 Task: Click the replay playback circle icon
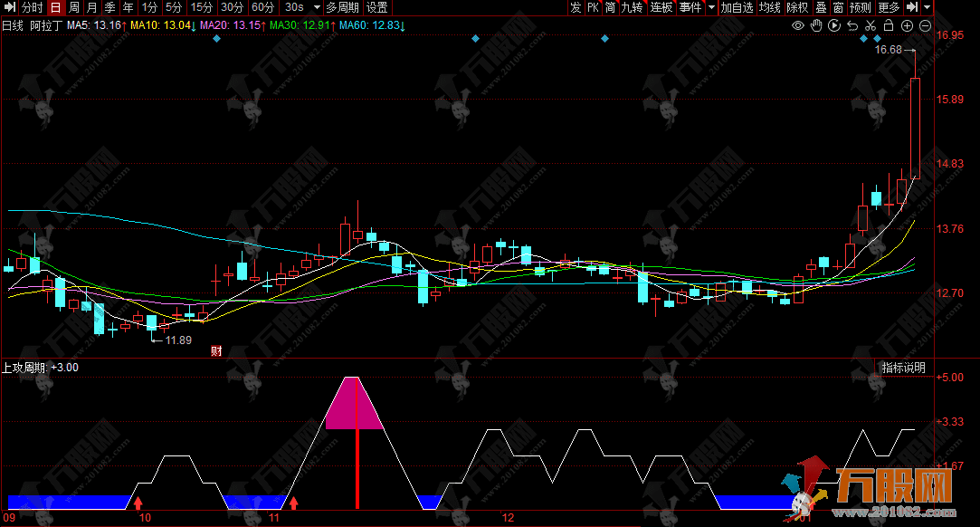[x=834, y=25]
